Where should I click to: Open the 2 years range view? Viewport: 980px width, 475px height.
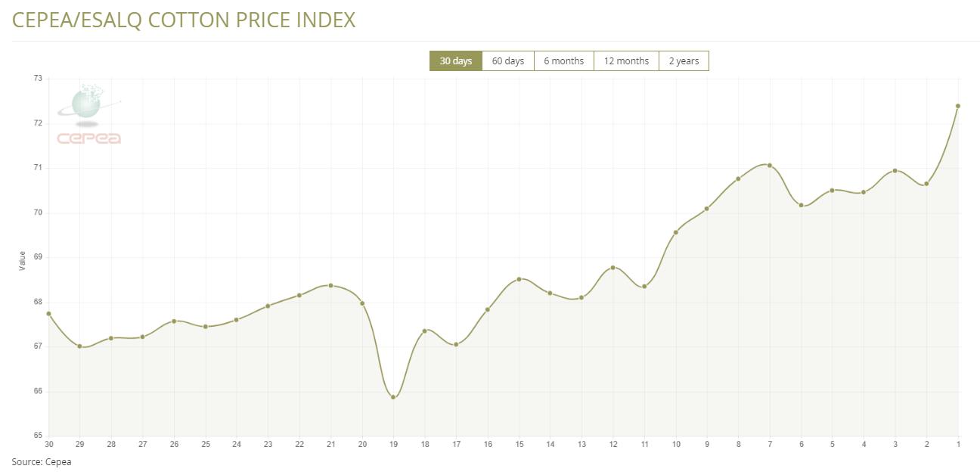tap(684, 61)
